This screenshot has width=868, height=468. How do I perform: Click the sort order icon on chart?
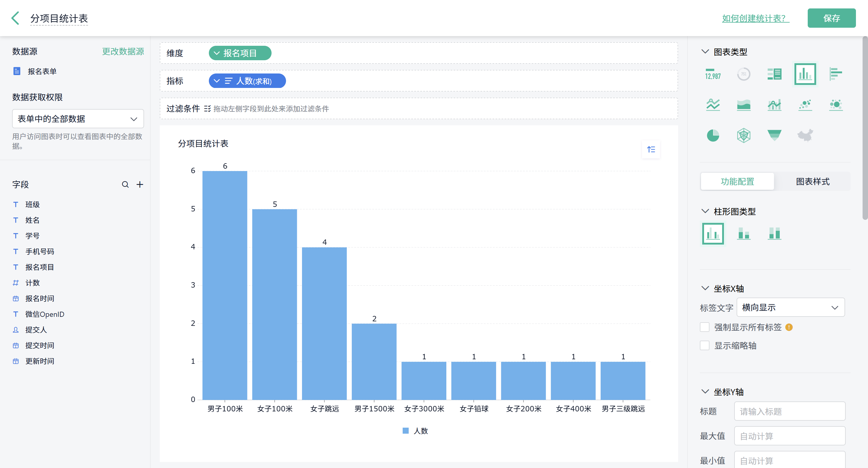pyautogui.click(x=651, y=149)
